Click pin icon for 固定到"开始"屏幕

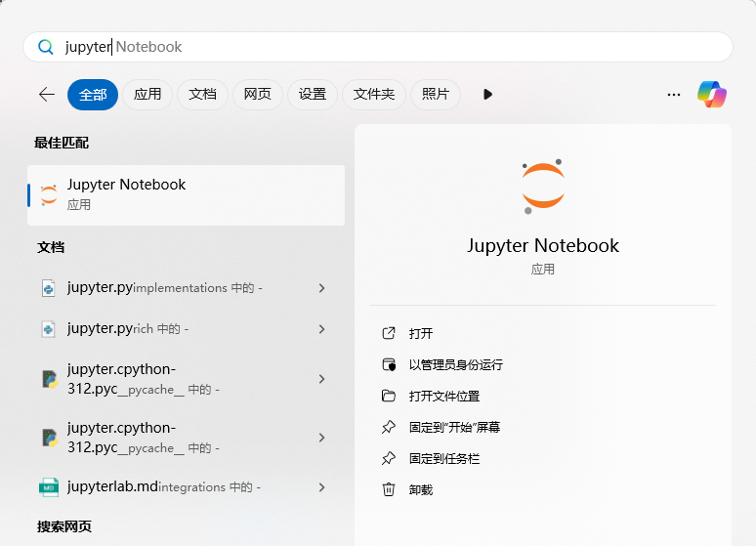pos(389,428)
